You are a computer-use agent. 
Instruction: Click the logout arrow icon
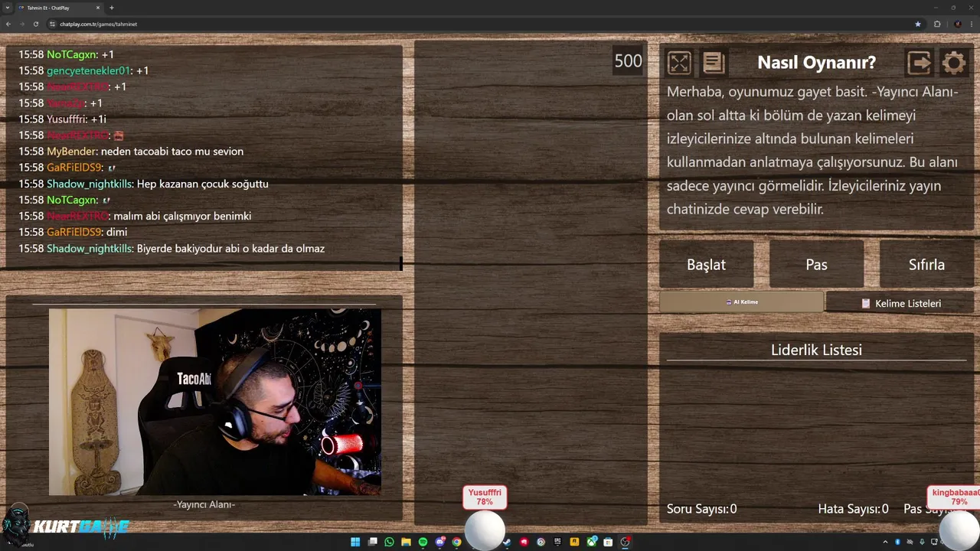coord(920,63)
